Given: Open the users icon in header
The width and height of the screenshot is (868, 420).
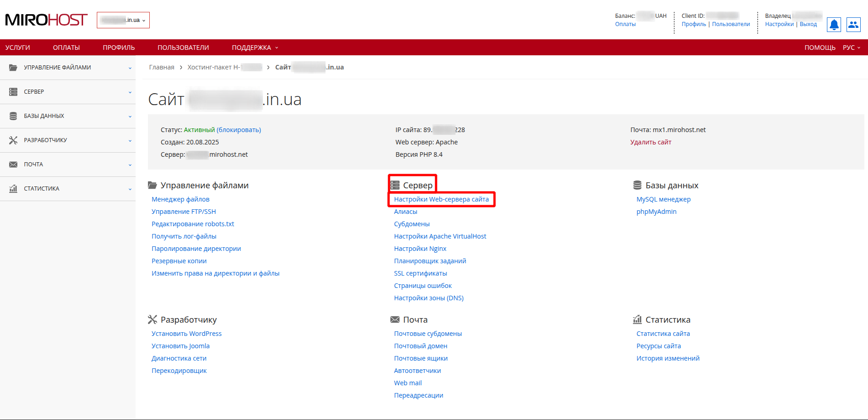Looking at the screenshot, I should (x=853, y=25).
